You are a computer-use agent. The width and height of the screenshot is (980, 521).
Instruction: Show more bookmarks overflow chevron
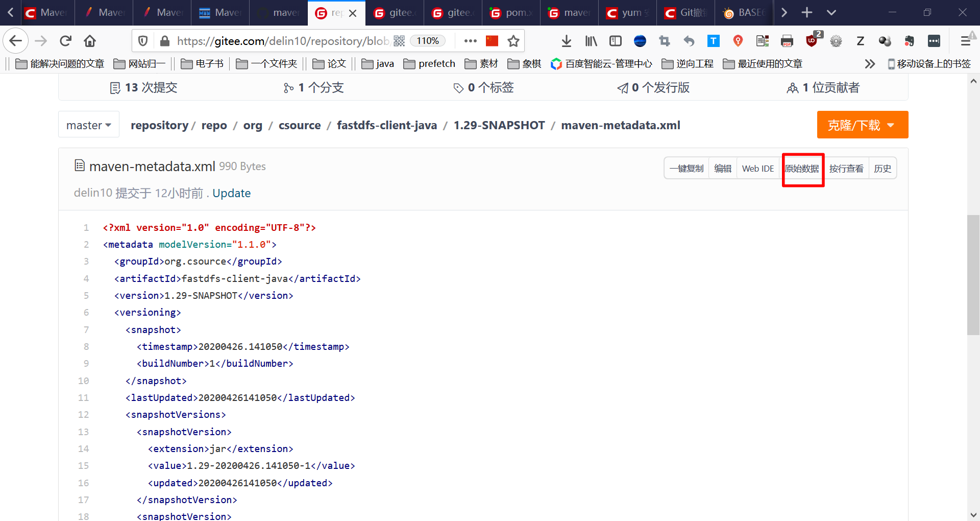[x=870, y=64]
